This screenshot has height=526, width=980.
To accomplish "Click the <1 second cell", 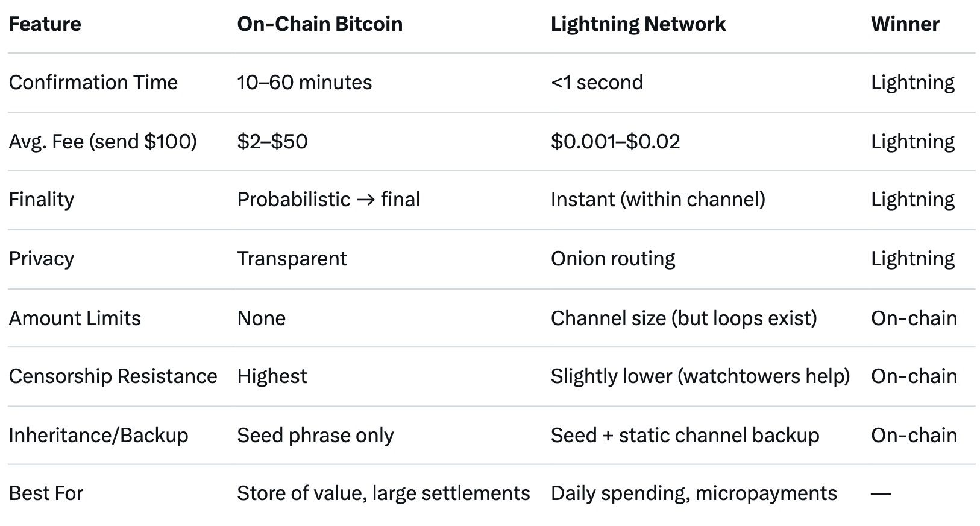I will (597, 83).
